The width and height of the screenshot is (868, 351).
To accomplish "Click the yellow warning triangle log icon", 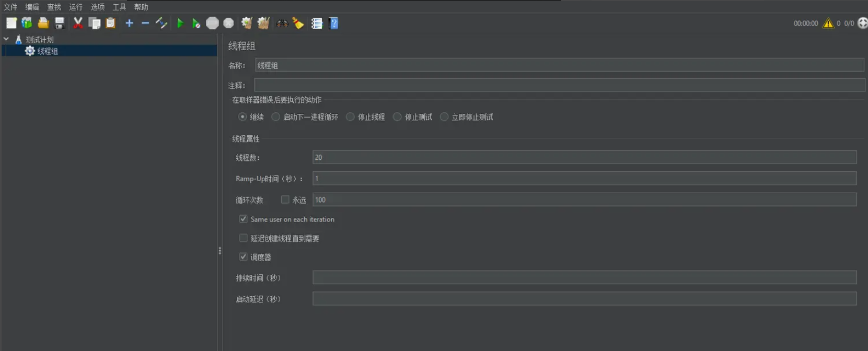I will 828,23.
